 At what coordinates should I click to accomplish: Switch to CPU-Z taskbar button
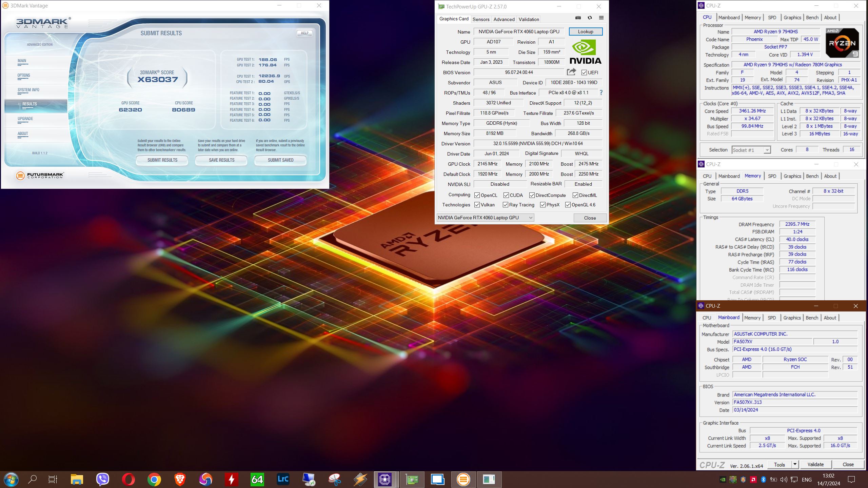tap(385, 479)
